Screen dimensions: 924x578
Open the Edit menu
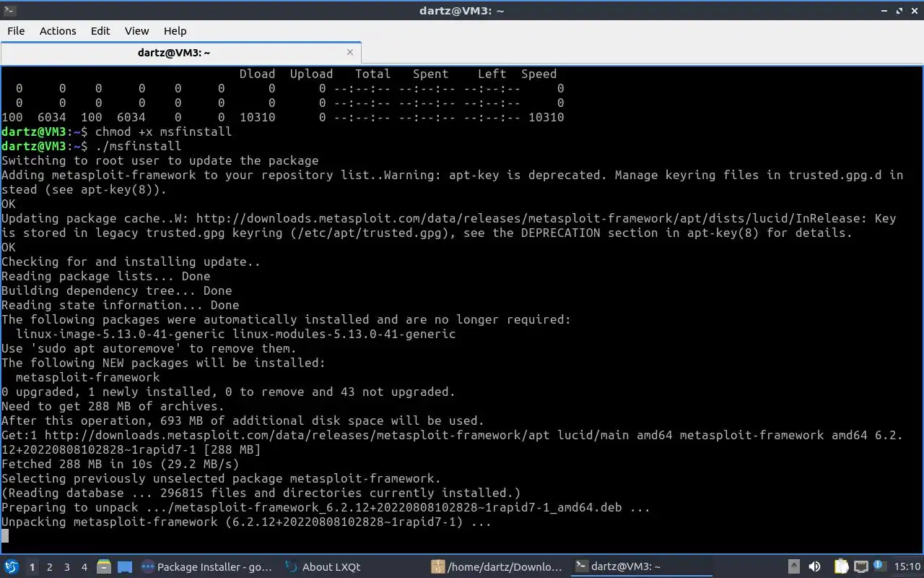[x=100, y=30]
